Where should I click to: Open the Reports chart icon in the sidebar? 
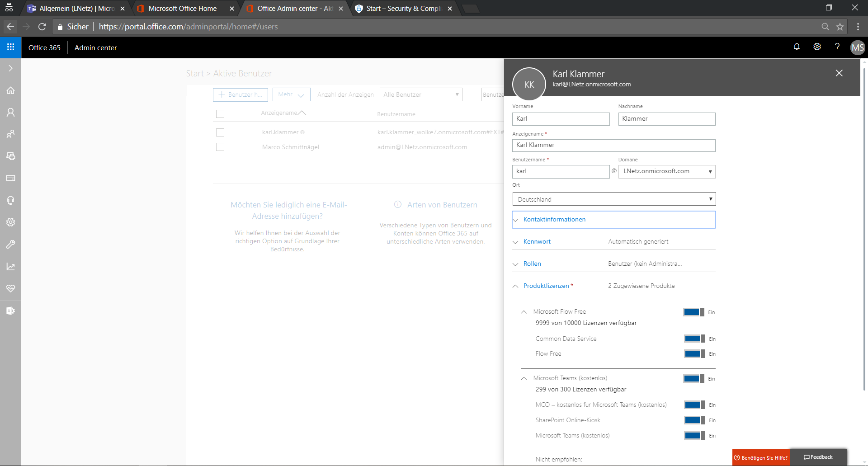10,267
